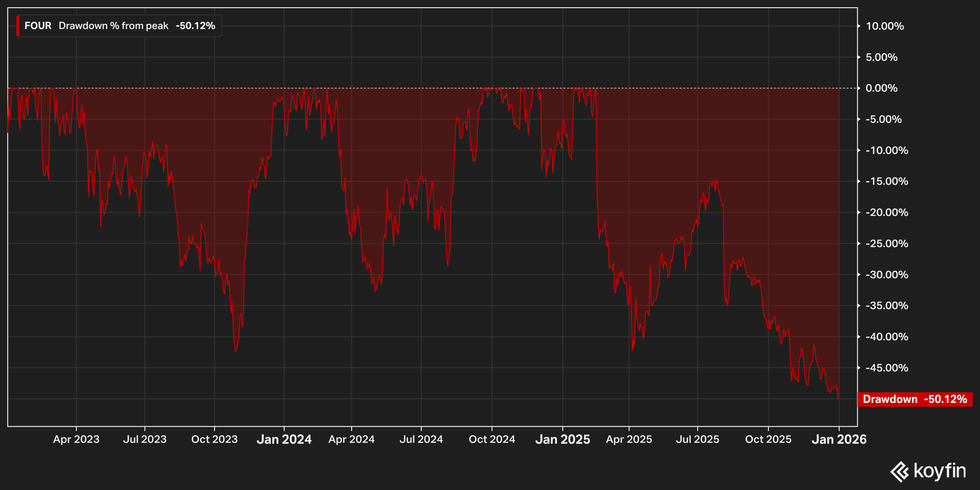Click the Jan 2026 x-axis label

click(x=839, y=439)
